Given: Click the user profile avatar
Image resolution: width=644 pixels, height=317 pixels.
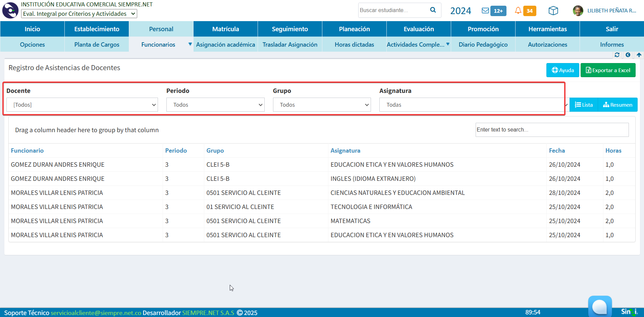Looking at the screenshot, I should (578, 11).
